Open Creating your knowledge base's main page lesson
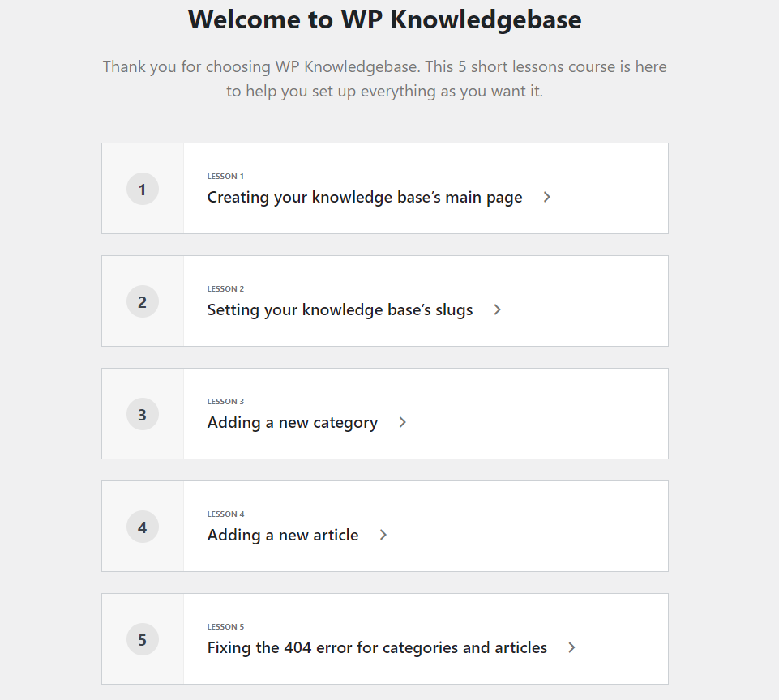 (x=365, y=197)
